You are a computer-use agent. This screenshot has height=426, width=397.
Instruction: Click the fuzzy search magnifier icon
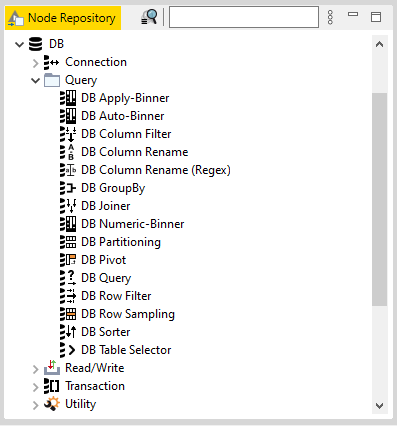click(149, 17)
